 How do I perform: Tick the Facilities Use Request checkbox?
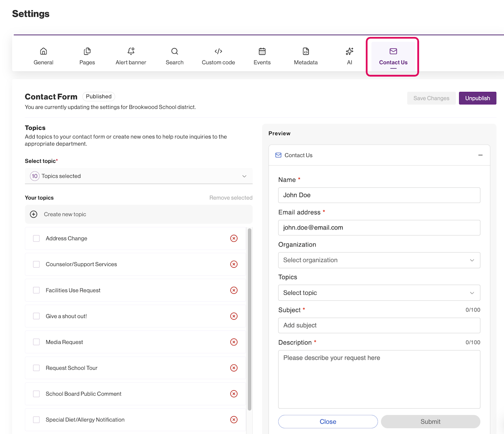pyautogui.click(x=36, y=291)
